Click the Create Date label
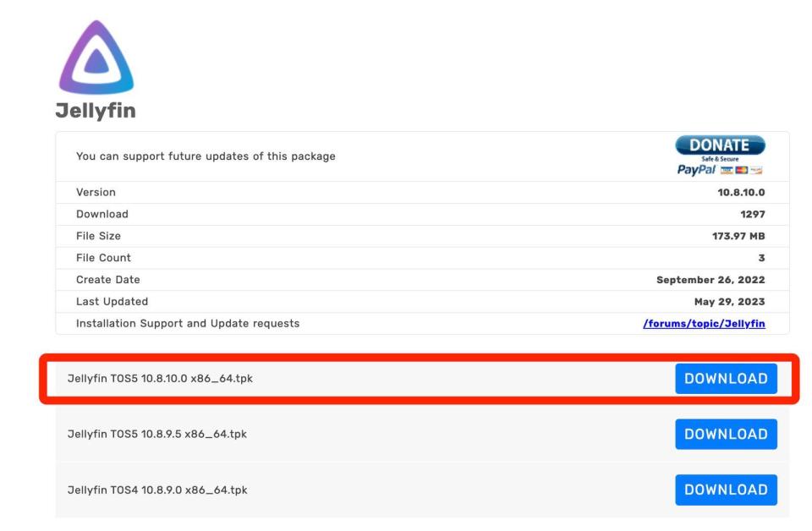812x531 pixels. tap(107, 280)
